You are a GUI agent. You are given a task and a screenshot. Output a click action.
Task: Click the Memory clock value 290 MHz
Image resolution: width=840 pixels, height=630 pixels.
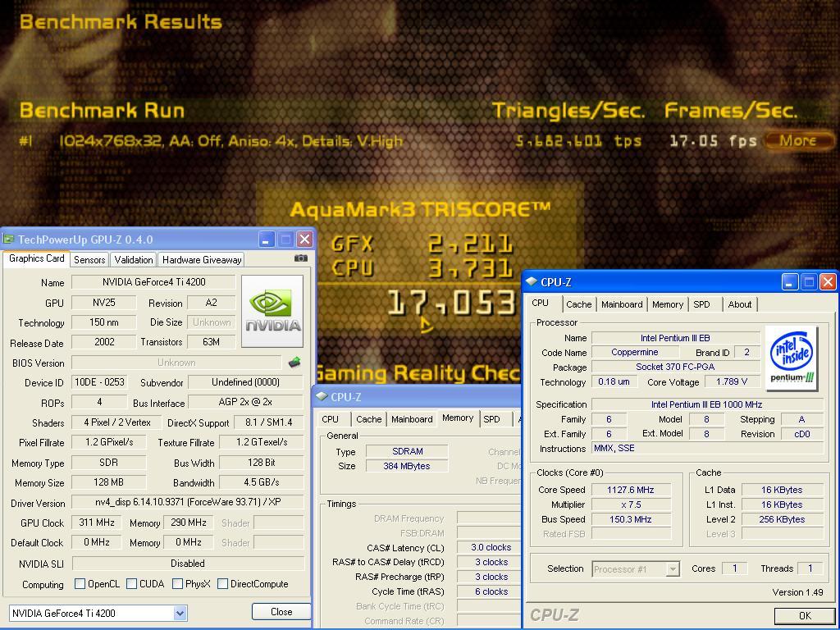point(189,523)
